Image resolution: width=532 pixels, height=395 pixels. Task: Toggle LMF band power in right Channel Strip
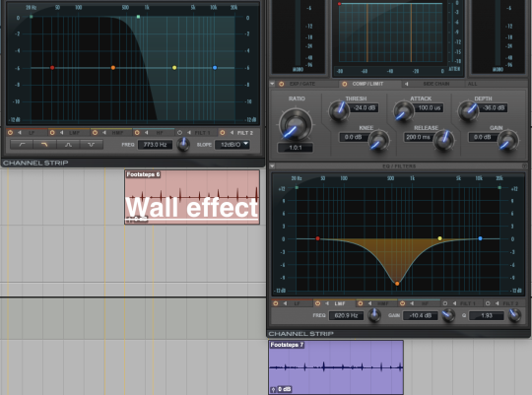[317, 303]
